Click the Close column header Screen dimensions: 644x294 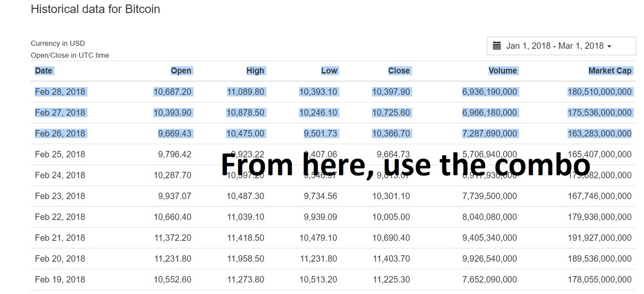(x=399, y=71)
